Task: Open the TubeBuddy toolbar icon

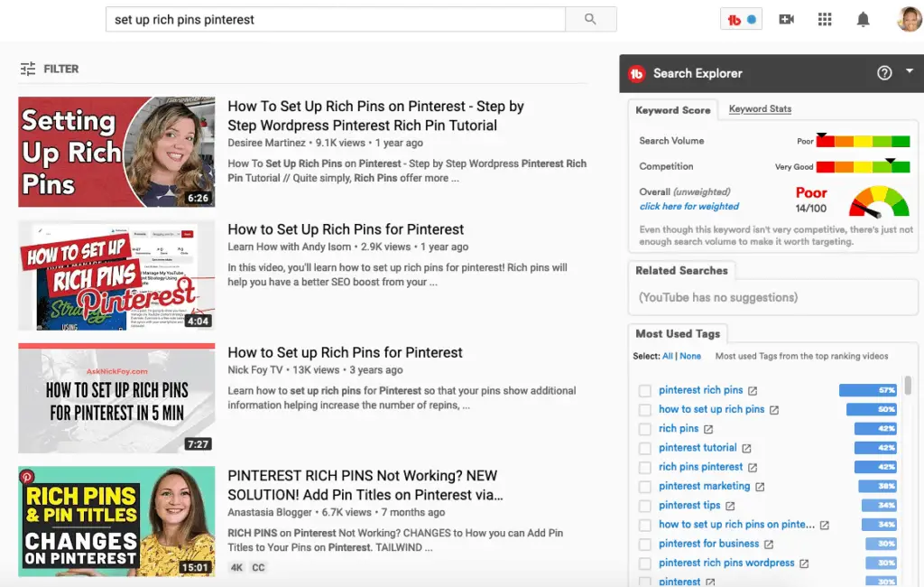Action: (x=742, y=20)
